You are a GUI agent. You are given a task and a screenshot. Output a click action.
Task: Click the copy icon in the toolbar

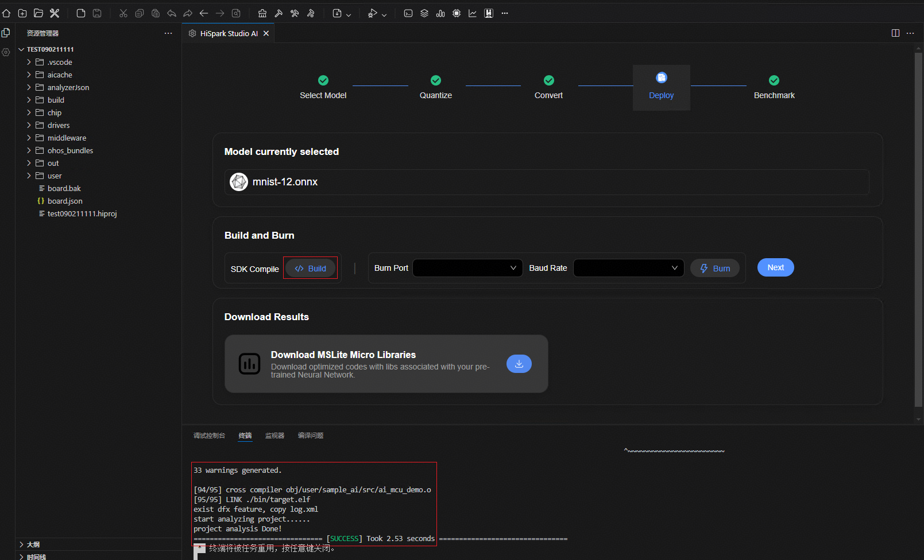click(x=140, y=13)
